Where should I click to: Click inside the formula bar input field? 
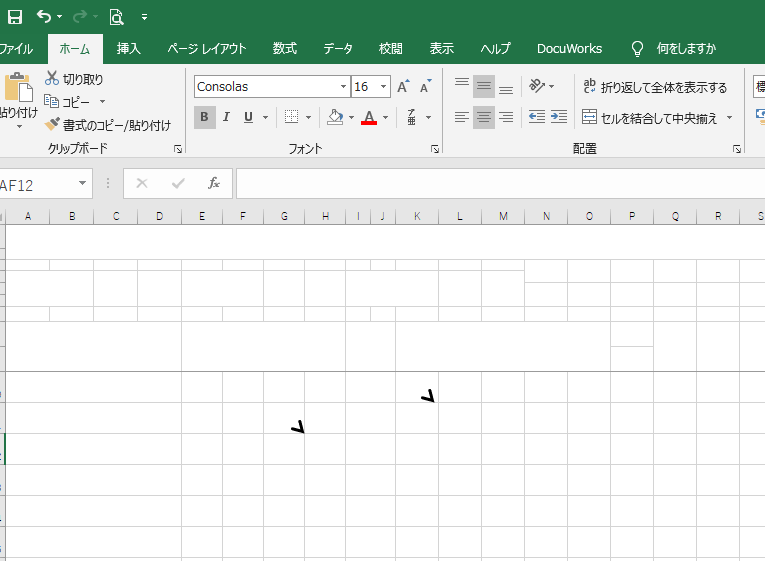pos(500,184)
